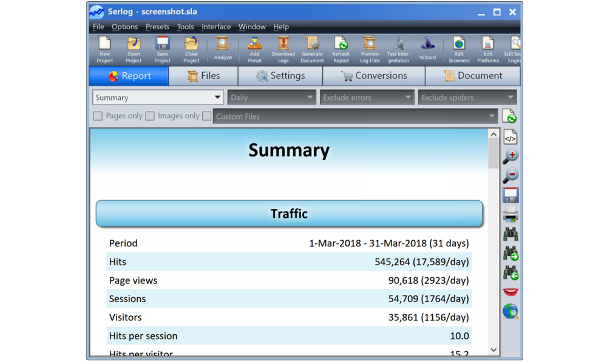Open the Wizard tool

click(427, 49)
